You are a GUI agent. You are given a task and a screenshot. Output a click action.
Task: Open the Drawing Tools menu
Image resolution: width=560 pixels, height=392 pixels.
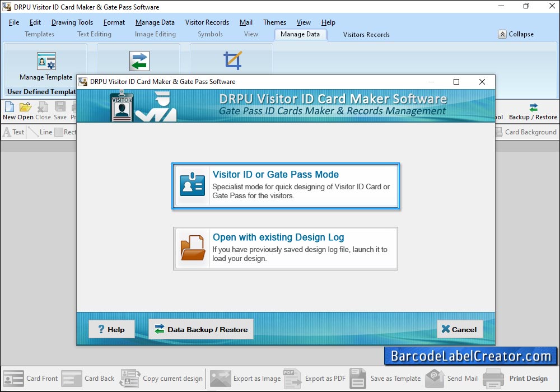click(x=72, y=22)
